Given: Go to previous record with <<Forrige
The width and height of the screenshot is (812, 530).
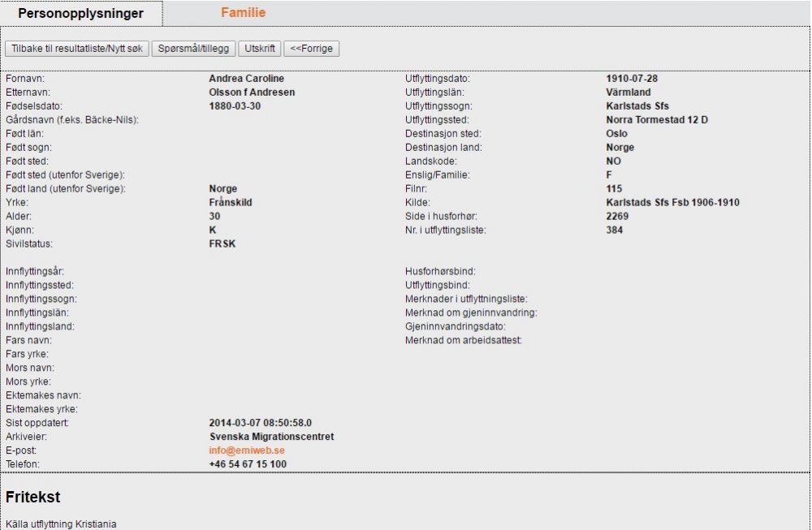Looking at the screenshot, I should click(311, 49).
